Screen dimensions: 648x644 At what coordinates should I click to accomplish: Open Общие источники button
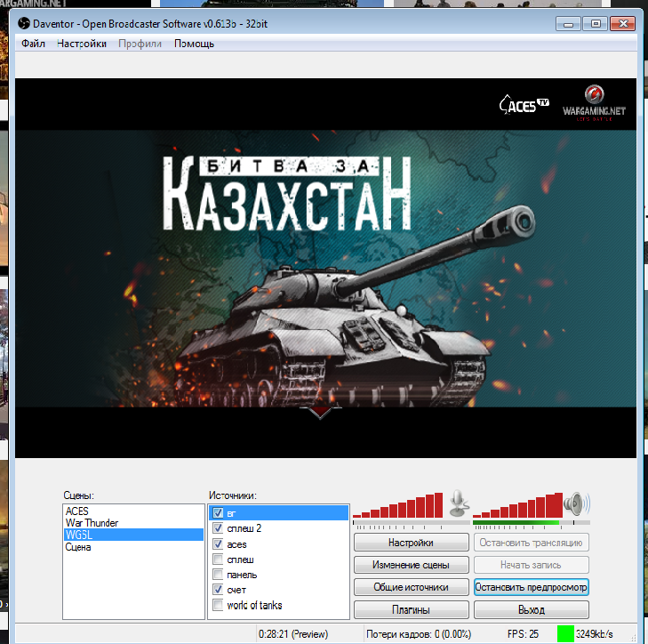(x=412, y=587)
